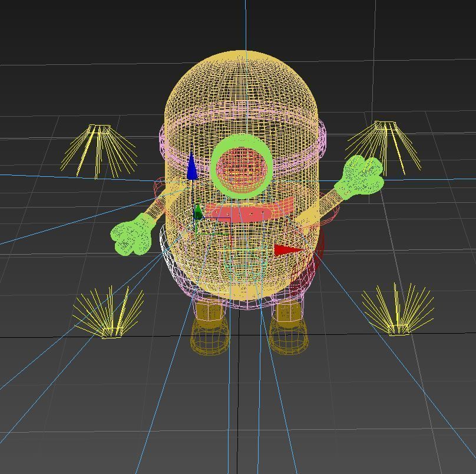The height and width of the screenshot is (474, 476).
Task: Select the lower-left yellow spotlight object
Action: coord(109,312)
